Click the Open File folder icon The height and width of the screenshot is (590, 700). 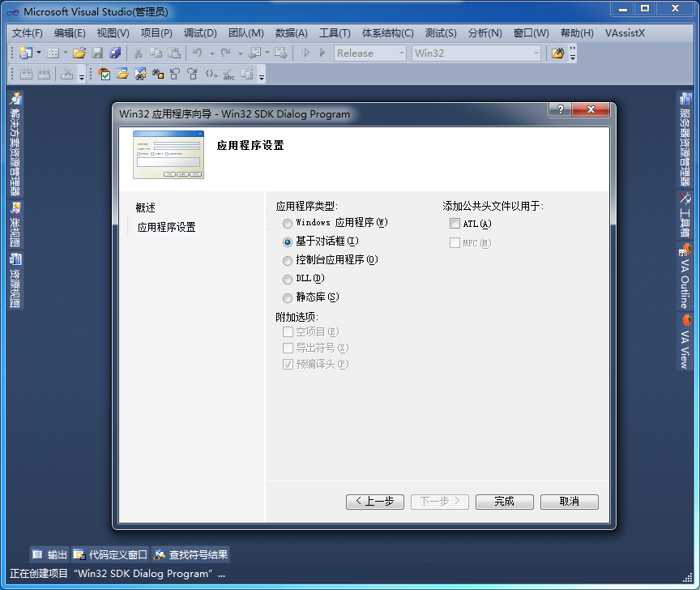click(x=79, y=53)
